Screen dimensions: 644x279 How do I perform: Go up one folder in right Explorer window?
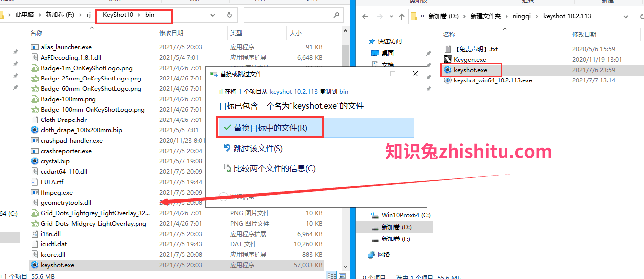[401, 16]
